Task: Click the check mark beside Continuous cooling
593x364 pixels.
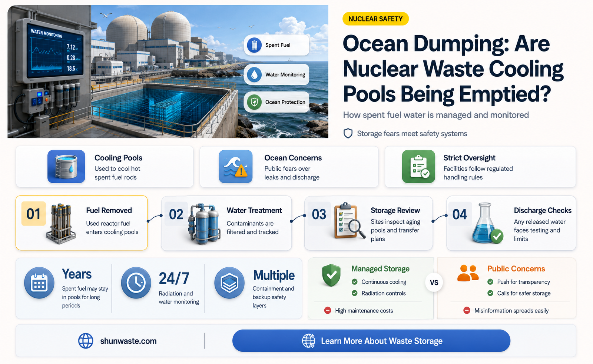Action: (x=355, y=282)
